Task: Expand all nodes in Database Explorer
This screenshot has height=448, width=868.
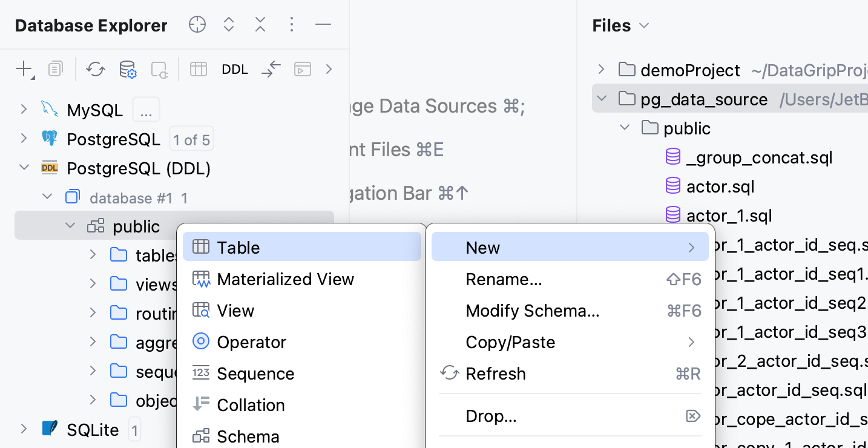Action: tap(228, 24)
